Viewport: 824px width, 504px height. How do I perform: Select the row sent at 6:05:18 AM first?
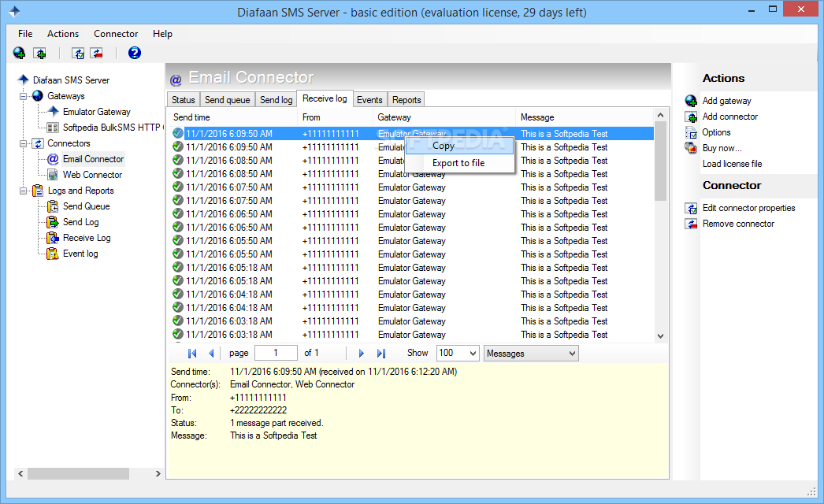click(x=413, y=268)
